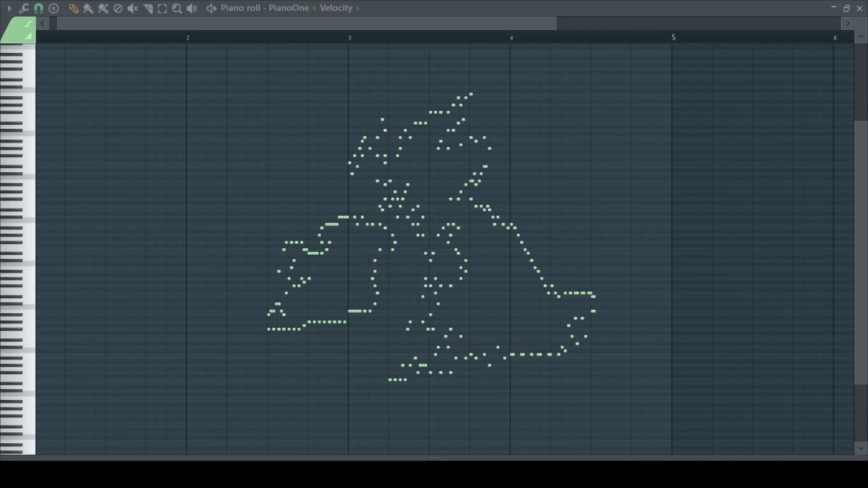Click the right arrow of horizontal scrollbar
The width and height of the screenshot is (868, 488).
(847, 23)
